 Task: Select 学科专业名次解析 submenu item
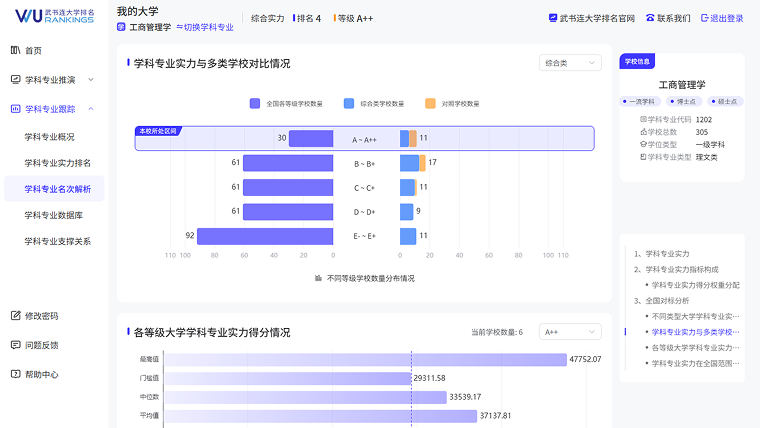click(x=54, y=189)
